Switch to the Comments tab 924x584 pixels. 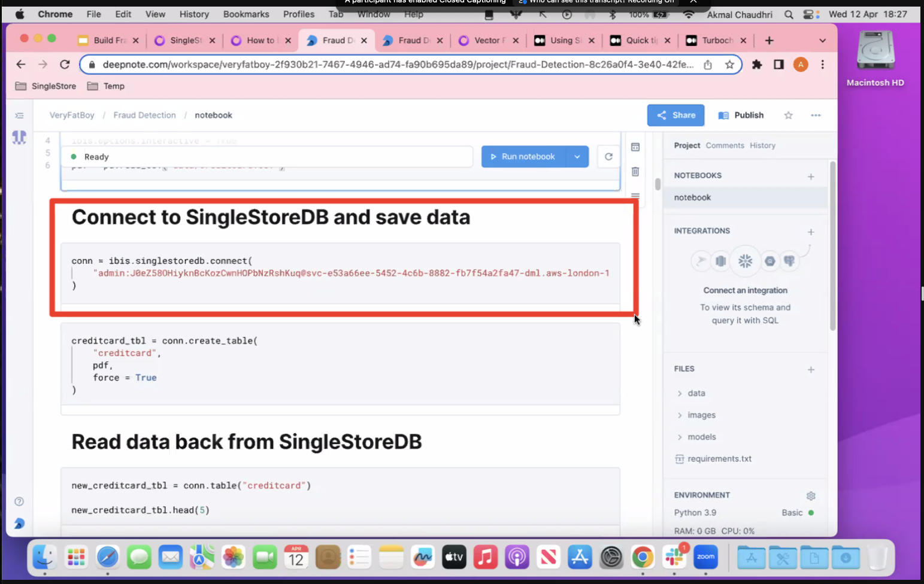coord(725,145)
